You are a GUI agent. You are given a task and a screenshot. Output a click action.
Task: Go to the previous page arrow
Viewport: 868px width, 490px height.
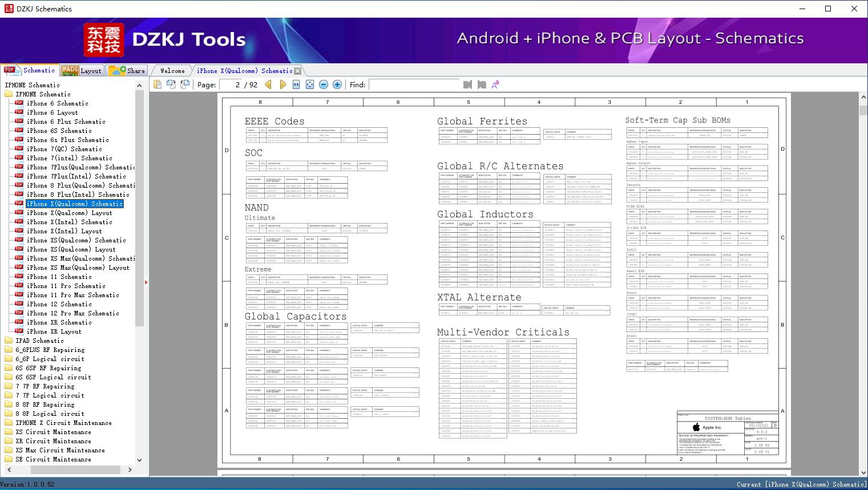269,84
